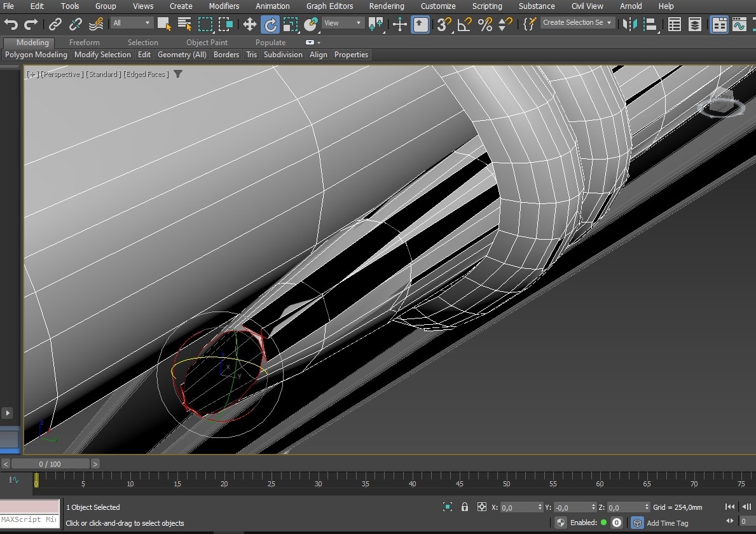Toggle Percent Snap in the toolbar
Screen dimensions: 756x534
[485, 25]
